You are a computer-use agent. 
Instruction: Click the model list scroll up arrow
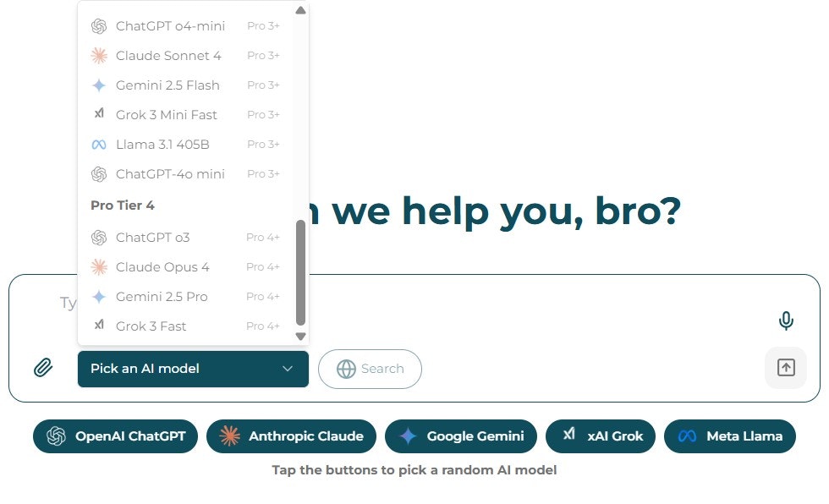(301, 10)
